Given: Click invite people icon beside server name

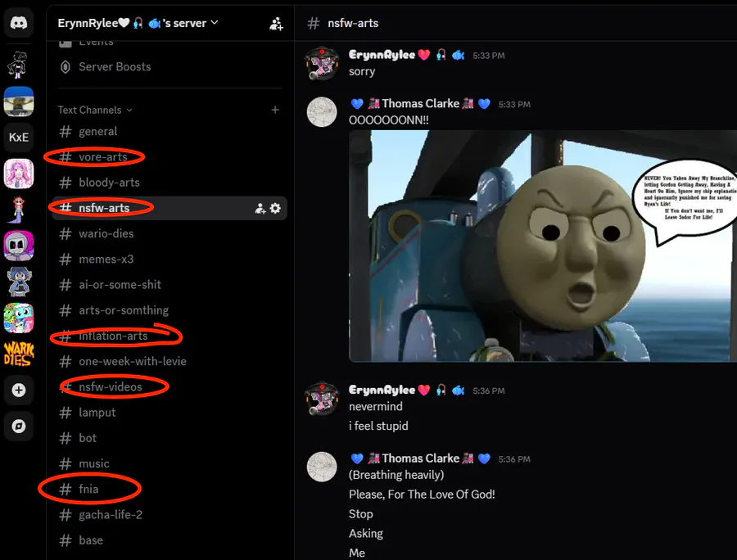Looking at the screenshot, I should click(276, 24).
